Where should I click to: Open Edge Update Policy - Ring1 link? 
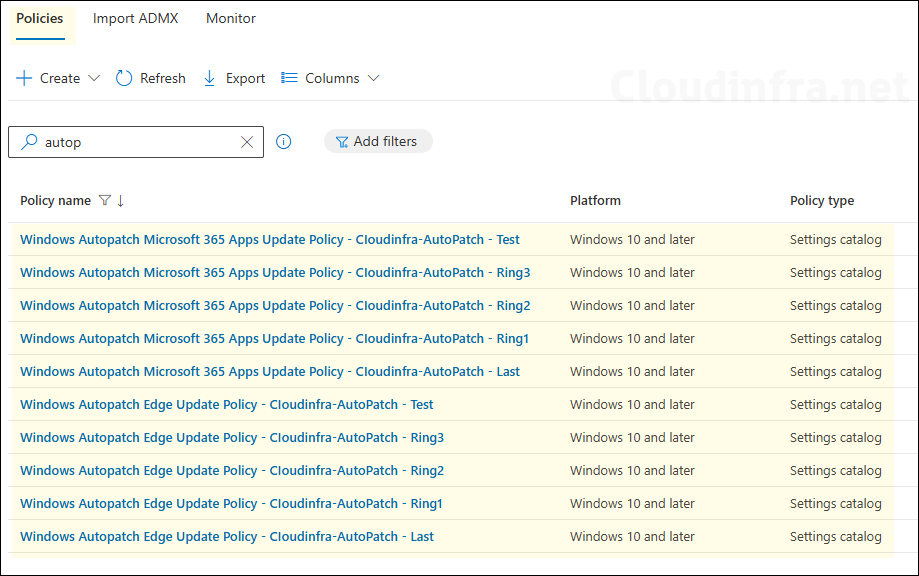(231, 504)
